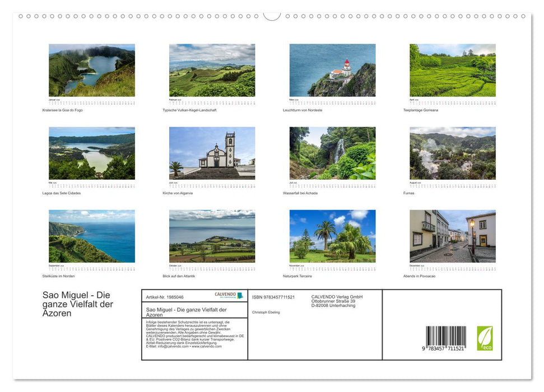
Task: Click the Wasserfall bei Achada caption
Action: (x=300, y=193)
